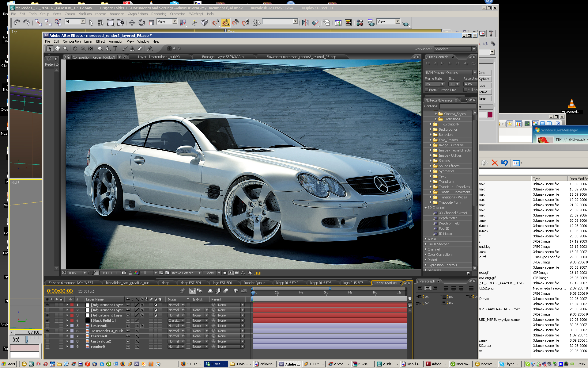Select the Eraser tool
The image size is (588, 368).
(x=140, y=48)
